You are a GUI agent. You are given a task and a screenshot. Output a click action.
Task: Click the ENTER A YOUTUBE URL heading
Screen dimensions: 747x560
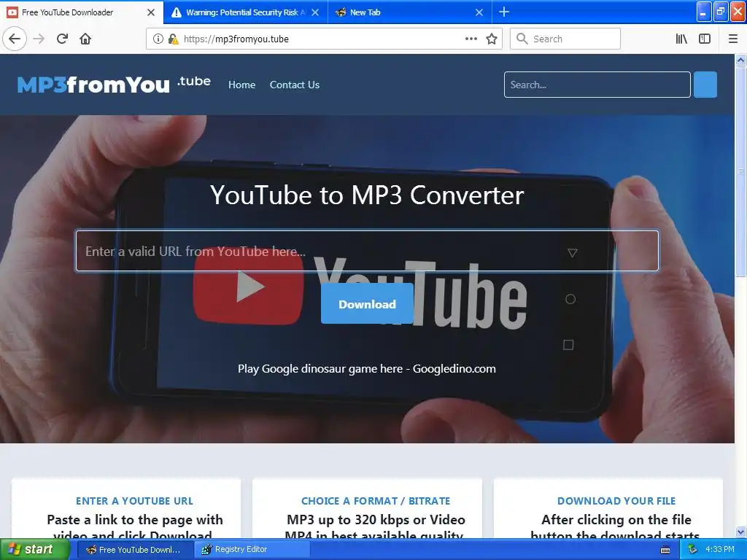134,501
